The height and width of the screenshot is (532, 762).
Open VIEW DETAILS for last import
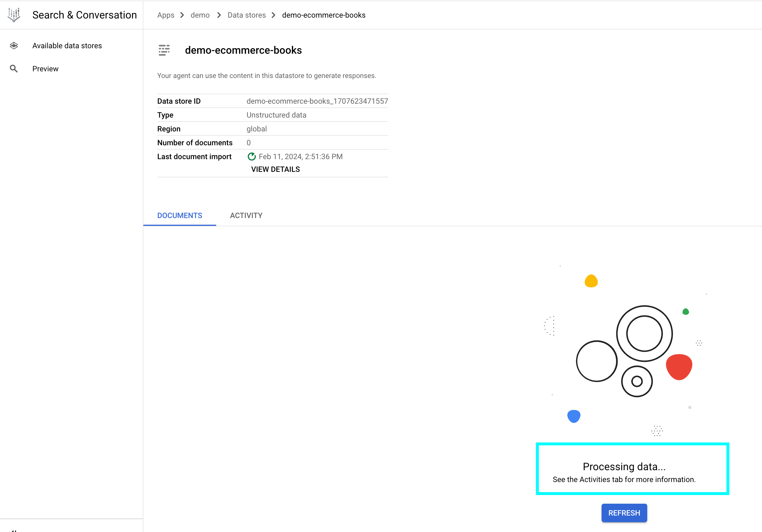275,169
